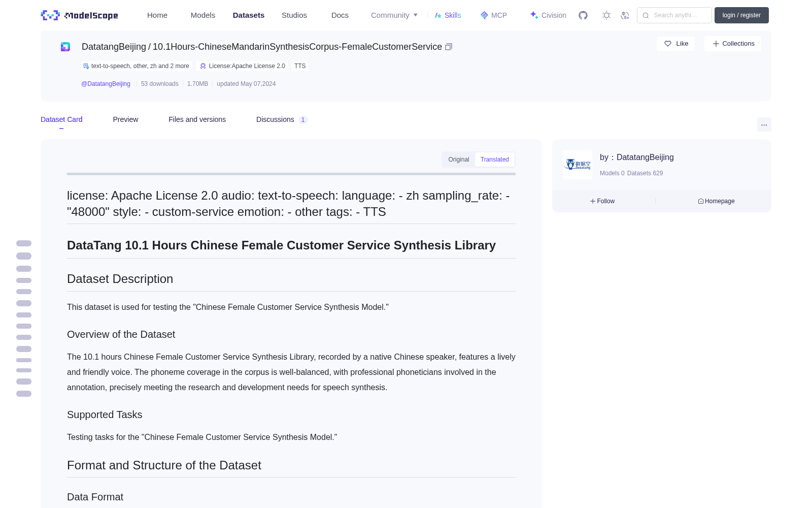Click the login / register button

coord(741,15)
